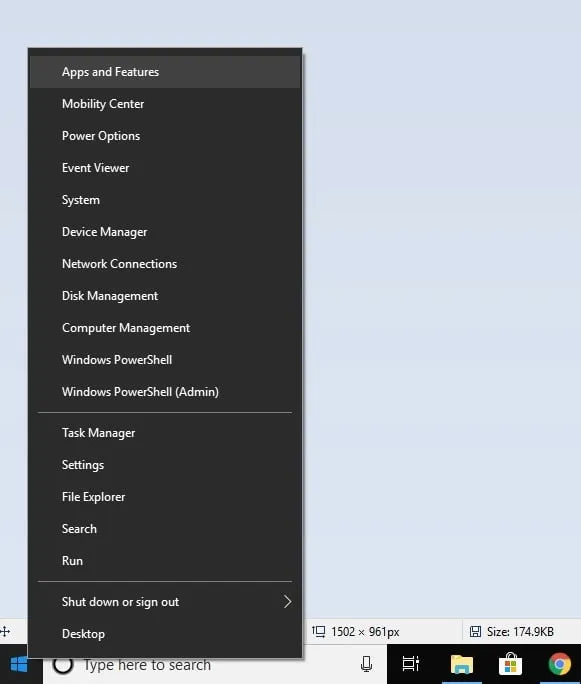Screen dimensions: 581x684
Task: Launch Task Manager from the menu
Action: click(165, 433)
